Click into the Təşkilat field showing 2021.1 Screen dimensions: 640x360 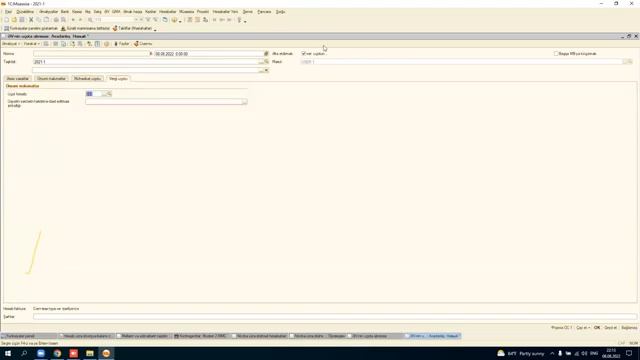coord(146,62)
